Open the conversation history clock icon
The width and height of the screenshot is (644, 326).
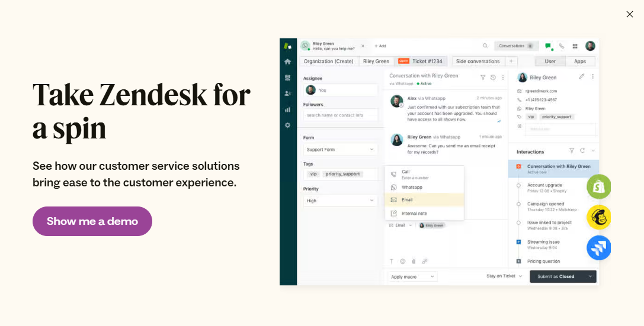click(493, 77)
